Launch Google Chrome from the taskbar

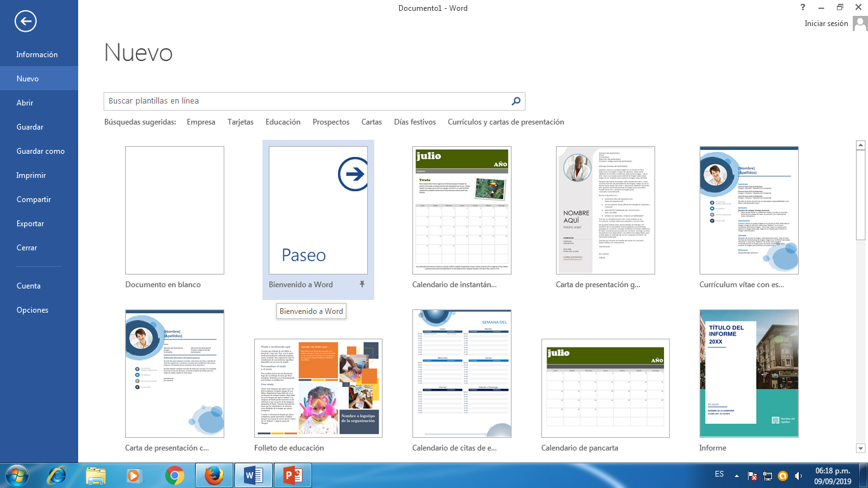point(174,475)
